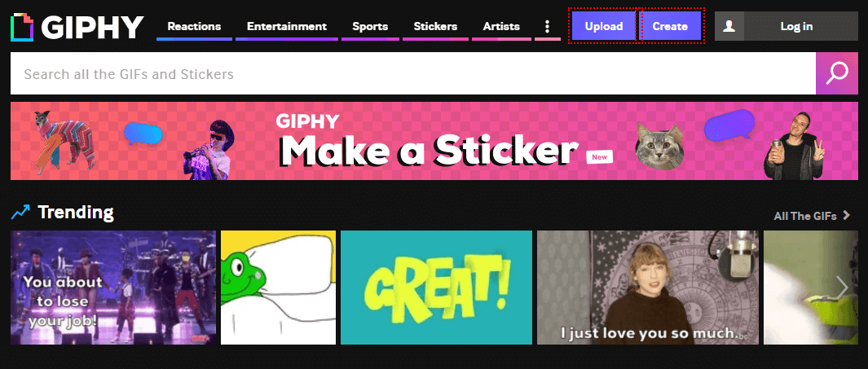Viewport: 868px width, 369px height.
Task: Open the 'GREAT!' trending GIF
Action: (x=436, y=288)
